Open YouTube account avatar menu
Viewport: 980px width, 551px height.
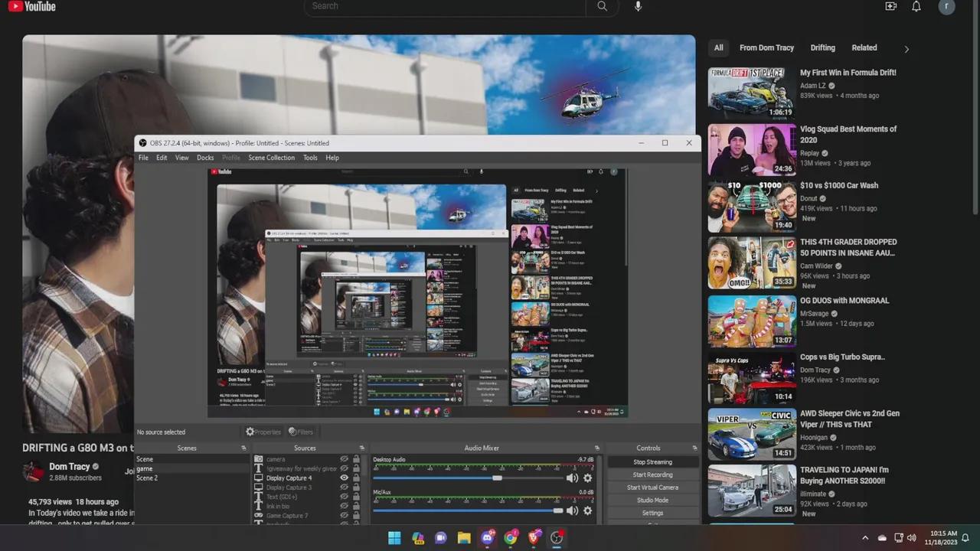[x=947, y=6]
